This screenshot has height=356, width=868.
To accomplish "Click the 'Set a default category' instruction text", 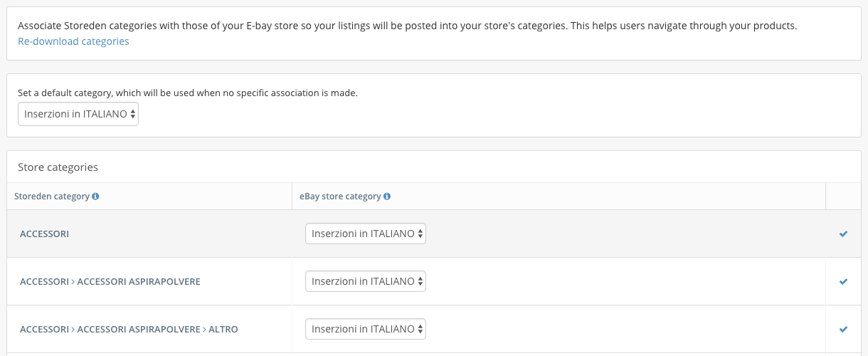I will [x=187, y=93].
